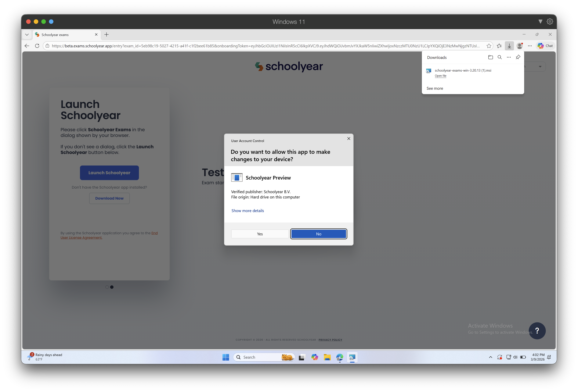578x392 pixels.
Task: Open the Favorites star-list icon
Action: pos(499,46)
